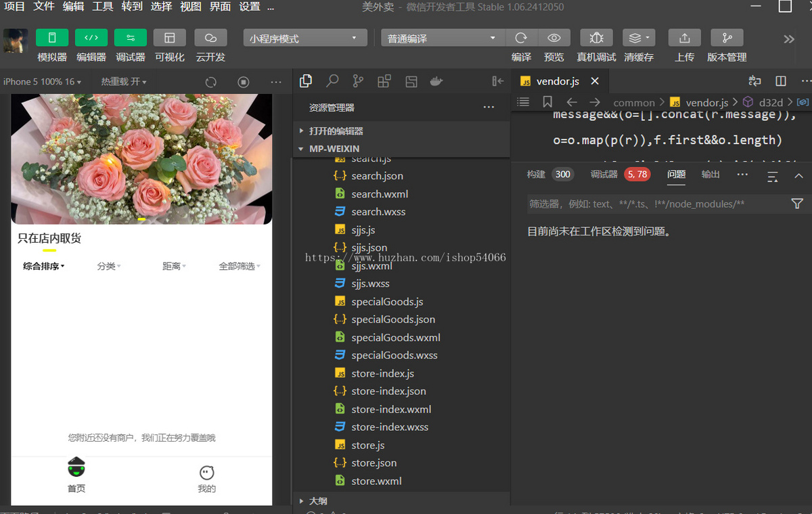Click 全部筛选 in the simulator

pyautogui.click(x=238, y=266)
